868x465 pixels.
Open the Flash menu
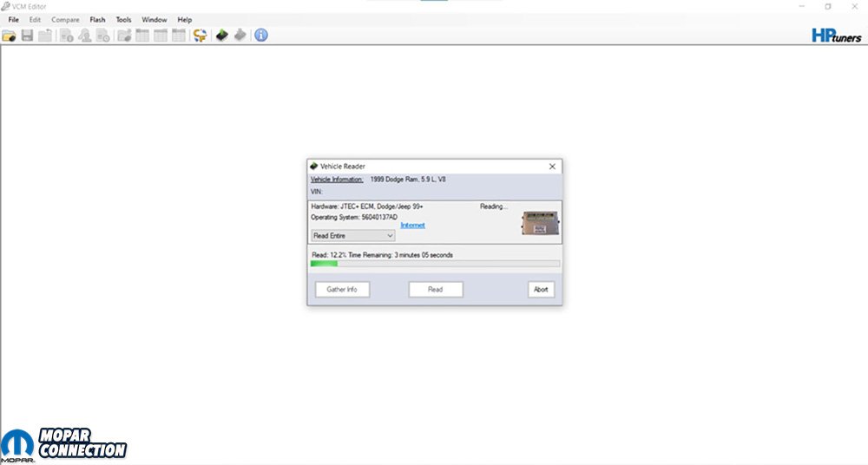pyautogui.click(x=97, y=19)
